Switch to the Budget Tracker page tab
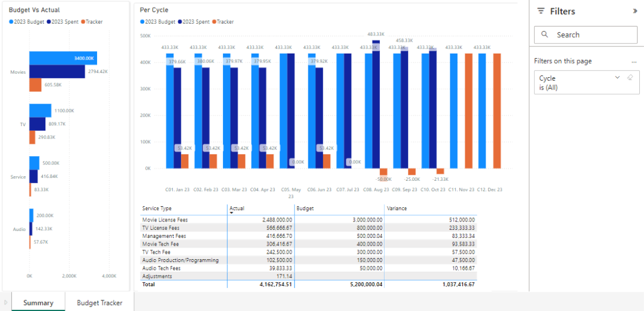Image resolution: width=644 pixels, height=311 pixels. (99, 303)
